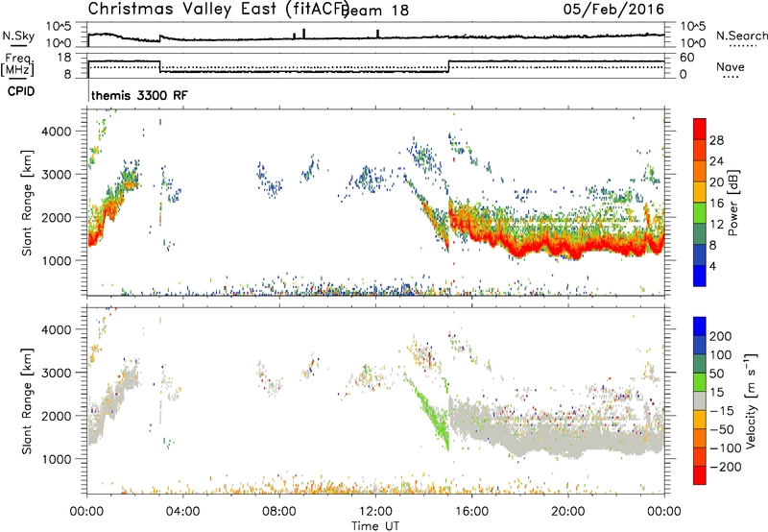Screen dimensions: 768x532
Task: Pick the yellow segment of the Power color bar
Action: [x=700, y=191]
